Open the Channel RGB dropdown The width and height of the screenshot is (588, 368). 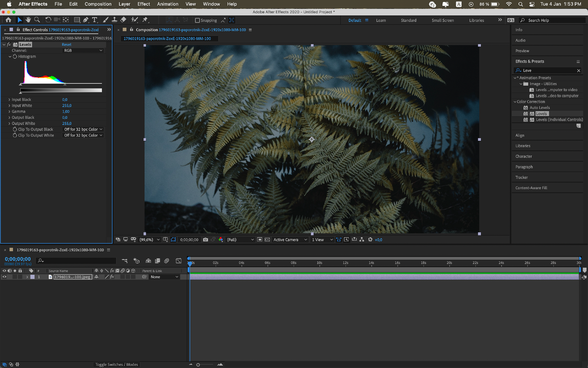(x=83, y=51)
